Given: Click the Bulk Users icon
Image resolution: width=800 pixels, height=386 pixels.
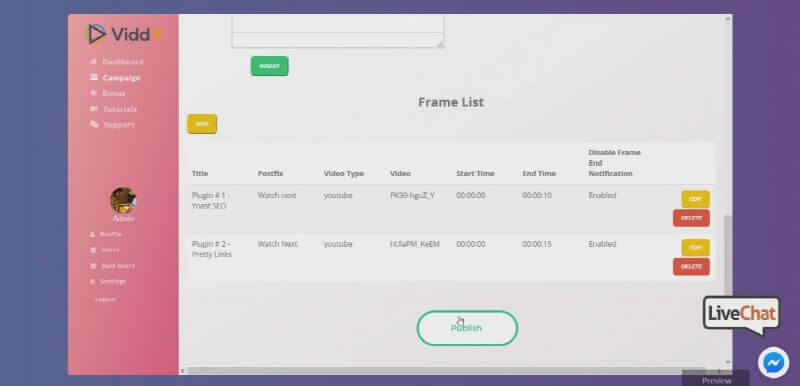Looking at the screenshot, I should point(92,266).
